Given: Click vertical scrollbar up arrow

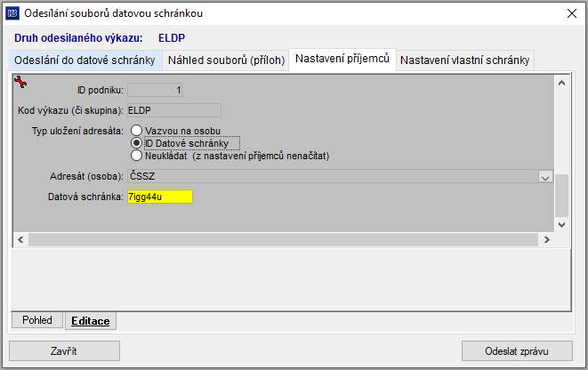Looking at the screenshot, I should tap(561, 84).
